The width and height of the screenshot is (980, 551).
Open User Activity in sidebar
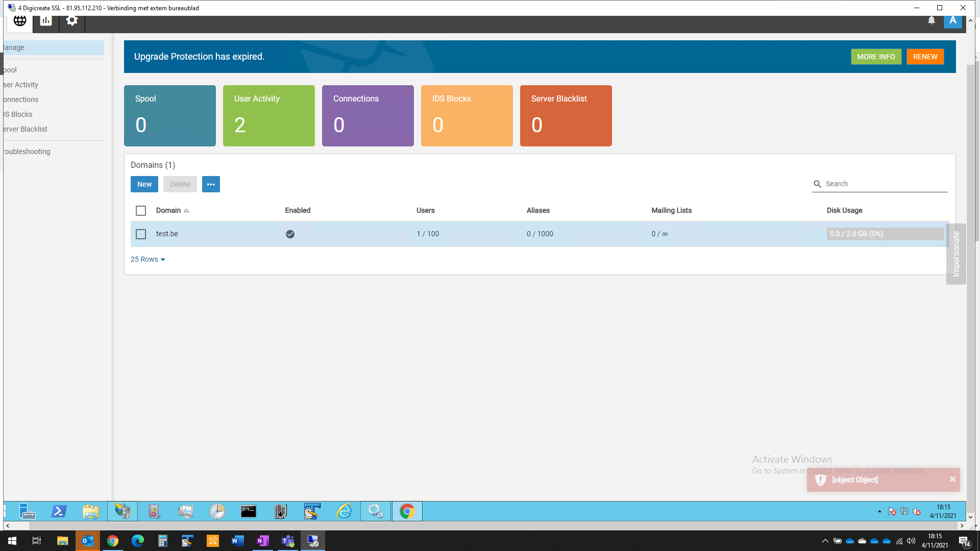tap(20, 85)
